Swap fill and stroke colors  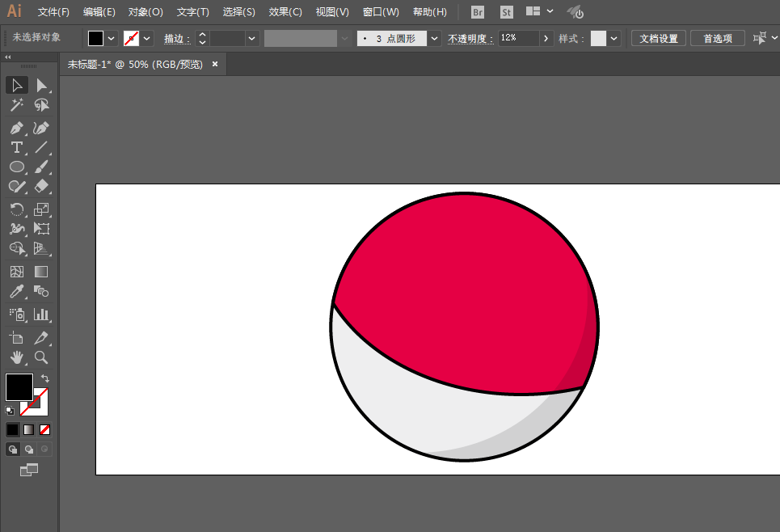44,378
